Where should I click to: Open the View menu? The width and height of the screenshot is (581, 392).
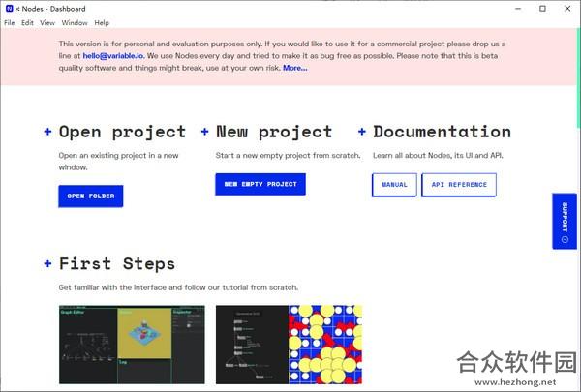click(x=47, y=23)
